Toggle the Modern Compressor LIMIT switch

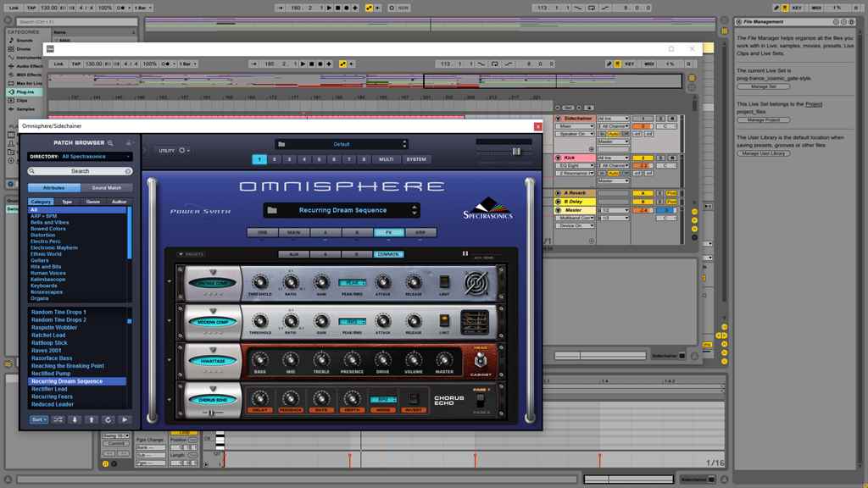coord(444,321)
